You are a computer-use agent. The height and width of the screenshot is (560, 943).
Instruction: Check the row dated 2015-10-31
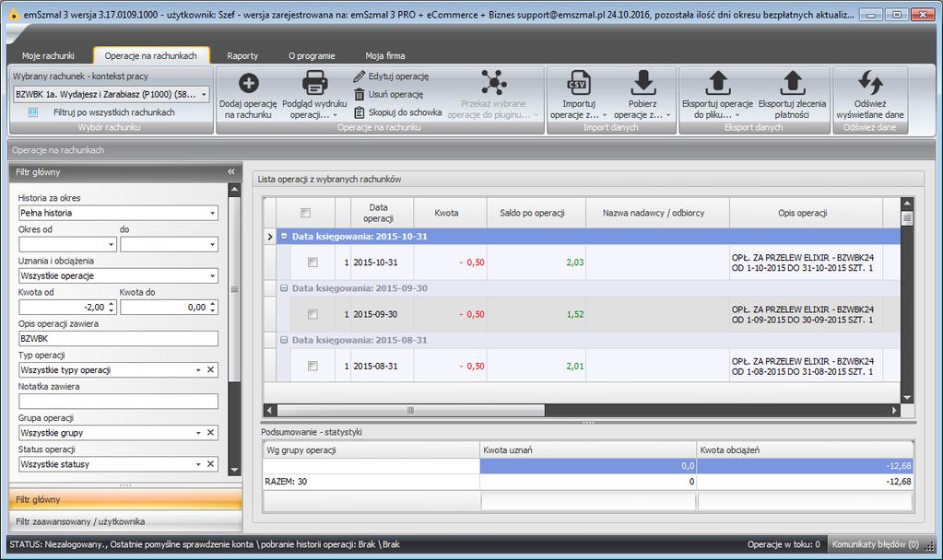click(x=312, y=262)
